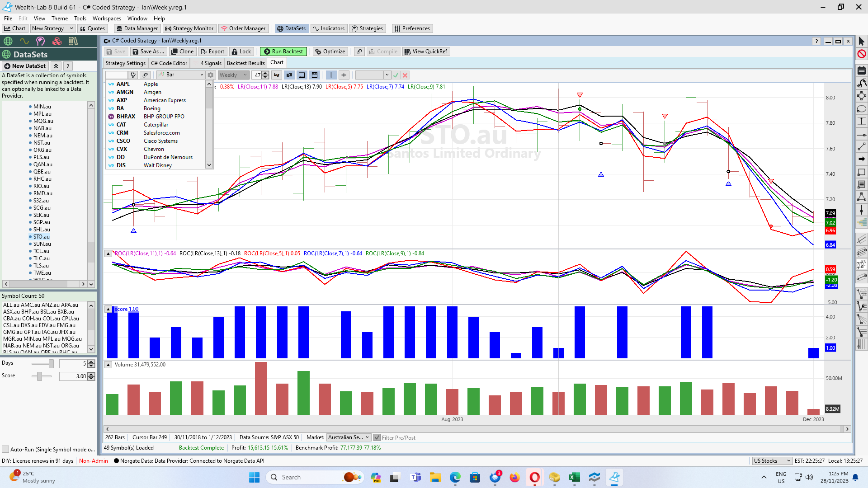Screen dimensions: 868x488
Task: Adjust the Days slider
Action: click(51, 364)
